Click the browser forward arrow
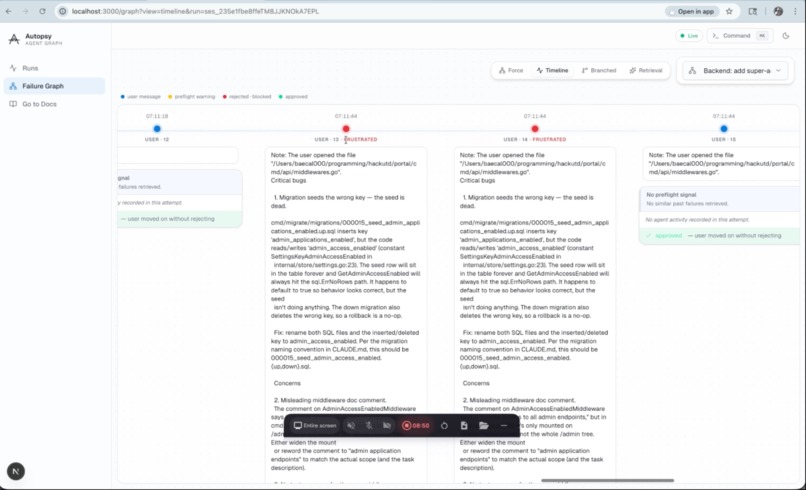The width and height of the screenshot is (806, 490). click(25, 11)
